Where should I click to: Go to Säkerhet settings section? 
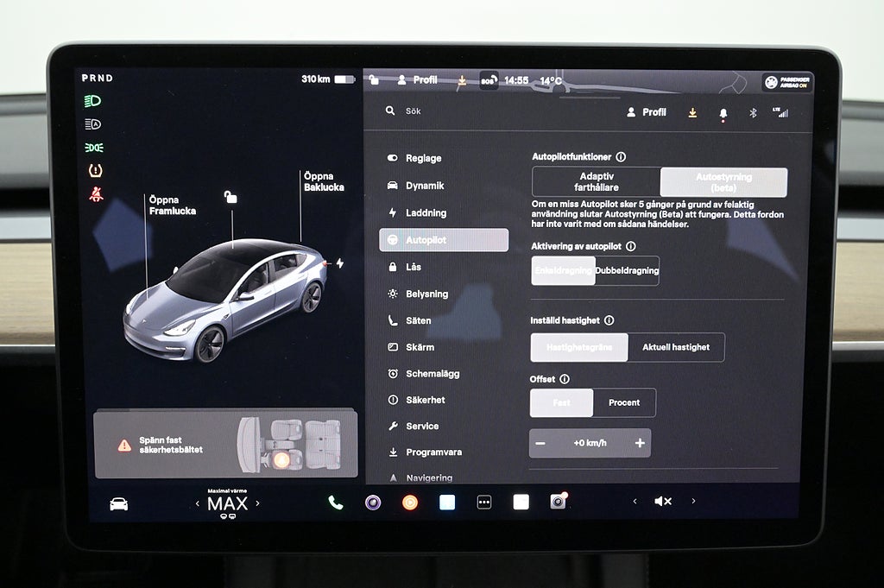coord(426,400)
